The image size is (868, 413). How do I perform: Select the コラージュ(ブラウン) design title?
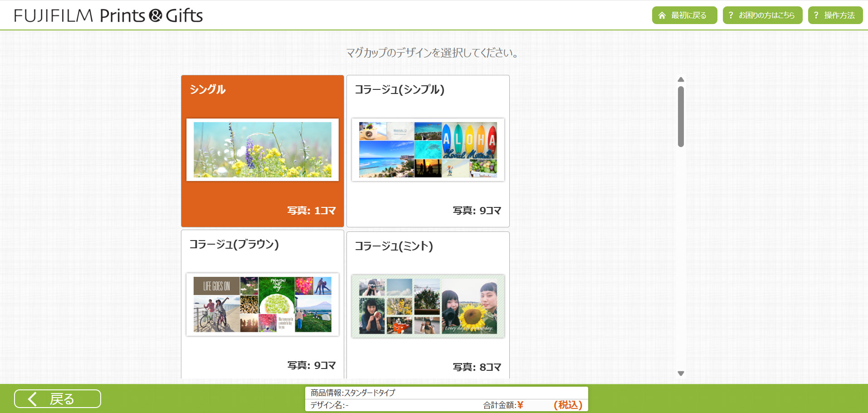pyautogui.click(x=234, y=244)
